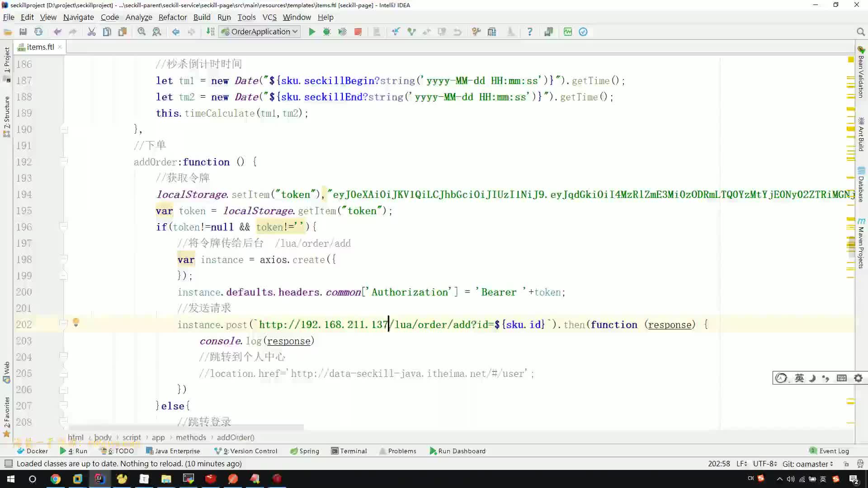Click the yellow warning stripe marker at top
Viewport: 868px width, 488px height.
pyautogui.click(x=851, y=60)
